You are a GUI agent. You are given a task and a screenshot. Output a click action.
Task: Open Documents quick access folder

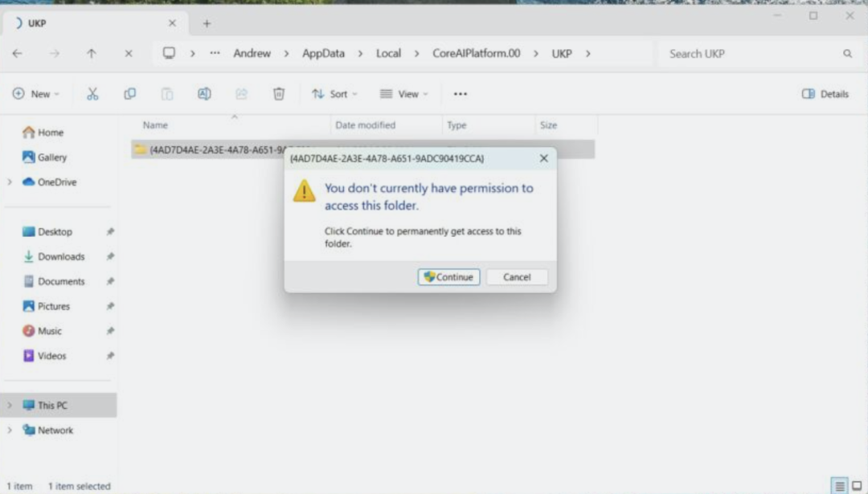pyautogui.click(x=54, y=281)
